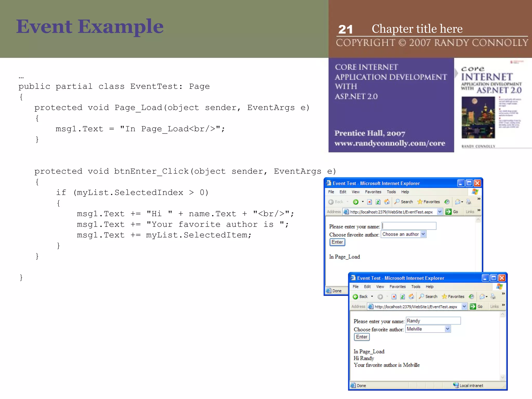The width and height of the screenshot is (532, 399).
Task: Click the page icon beside Done in front window
Action: coord(353,385)
